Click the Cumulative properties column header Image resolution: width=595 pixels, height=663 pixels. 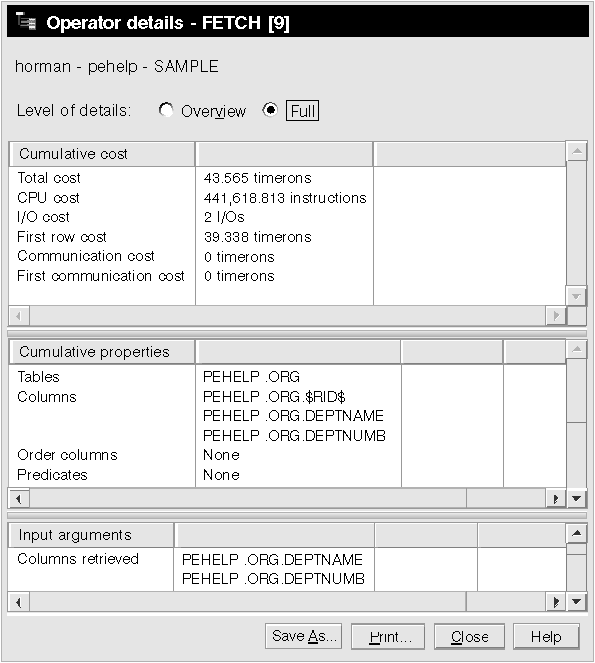(102, 352)
